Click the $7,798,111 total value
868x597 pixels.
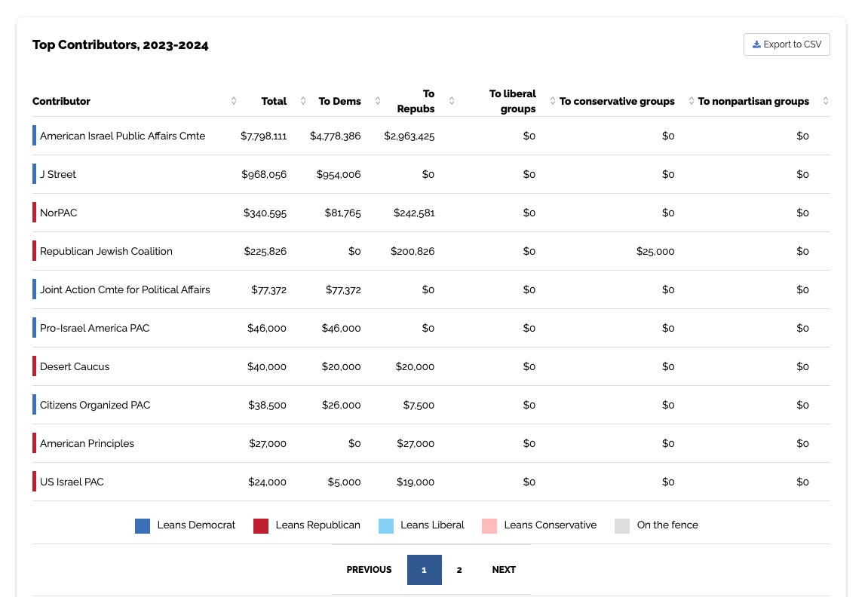click(x=263, y=136)
